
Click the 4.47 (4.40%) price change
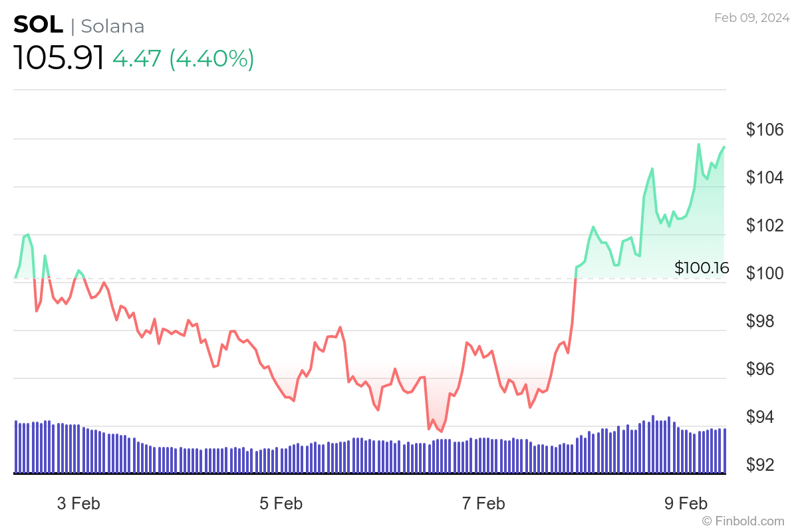[183, 59]
